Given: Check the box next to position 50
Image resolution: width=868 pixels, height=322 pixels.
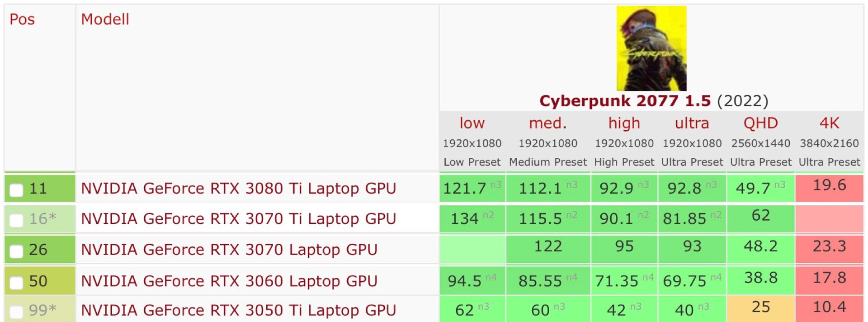Looking at the screenshot, I should coord(16,282).
